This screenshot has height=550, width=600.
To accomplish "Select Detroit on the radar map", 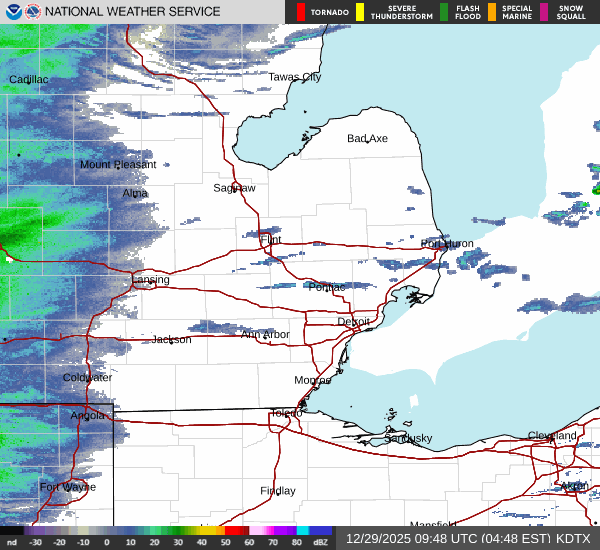I will [x=353, y=322].
